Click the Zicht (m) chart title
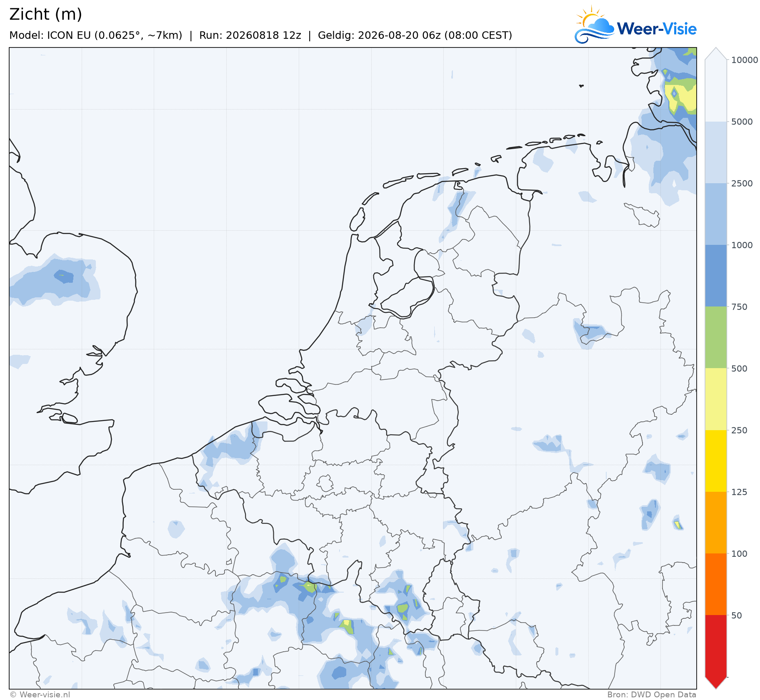 (x=46, y=15)
